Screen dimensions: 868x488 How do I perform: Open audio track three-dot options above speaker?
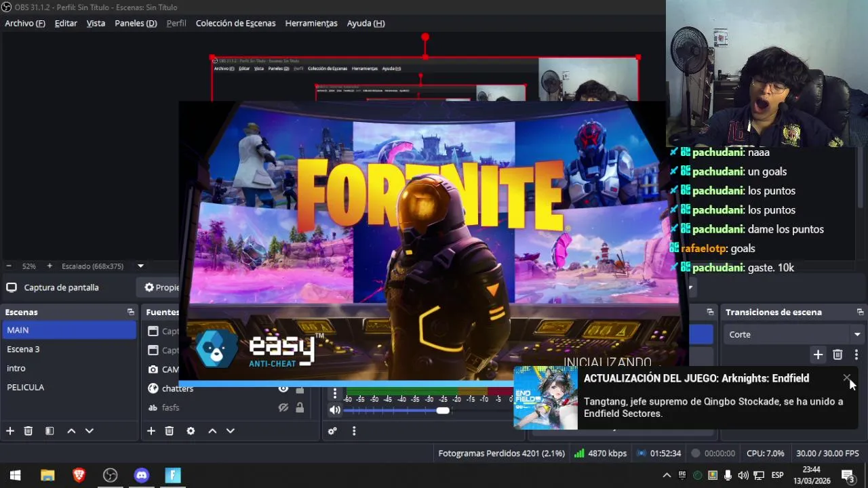(334, 393)
